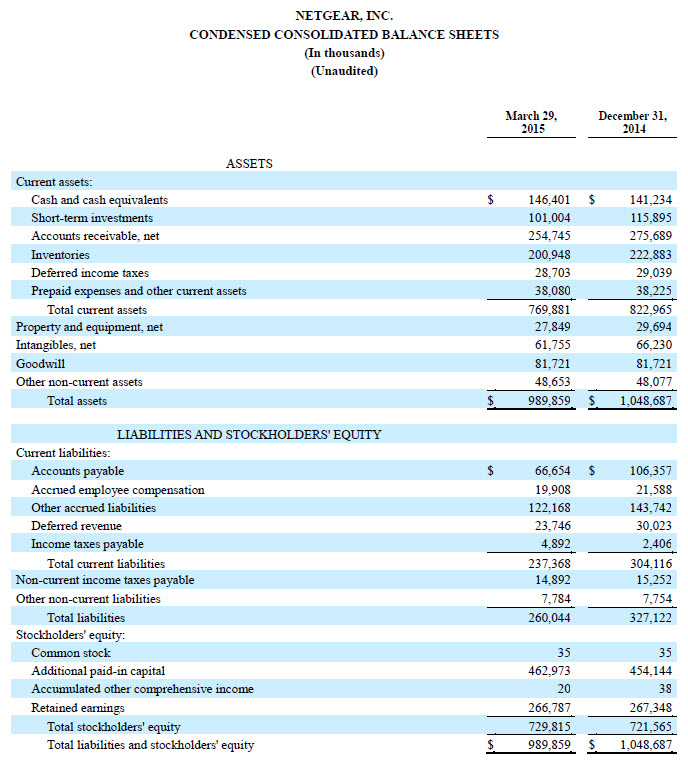
Task: Click the Total stockholders' equity value 729,815
Action: (x=548, y=727)
